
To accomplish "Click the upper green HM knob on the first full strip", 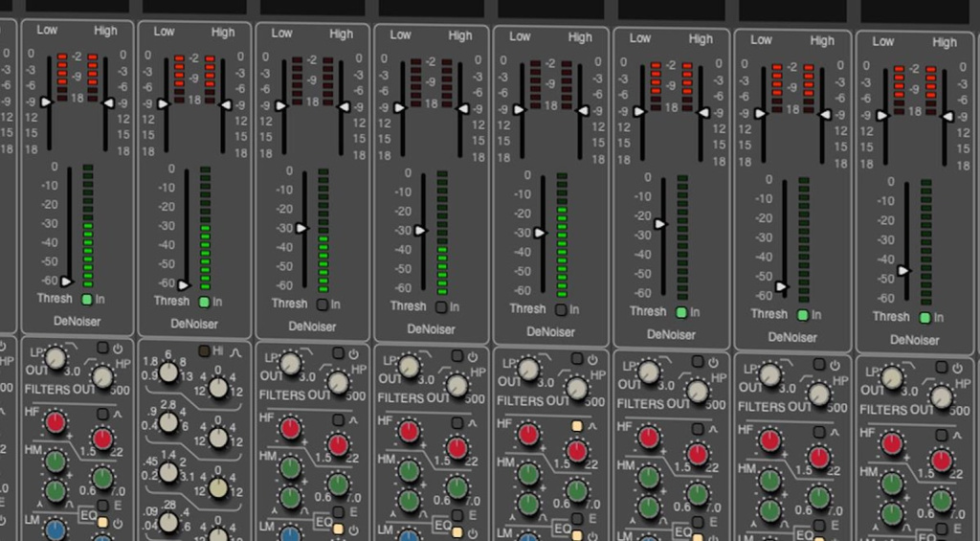I will [x=55, y=462].
